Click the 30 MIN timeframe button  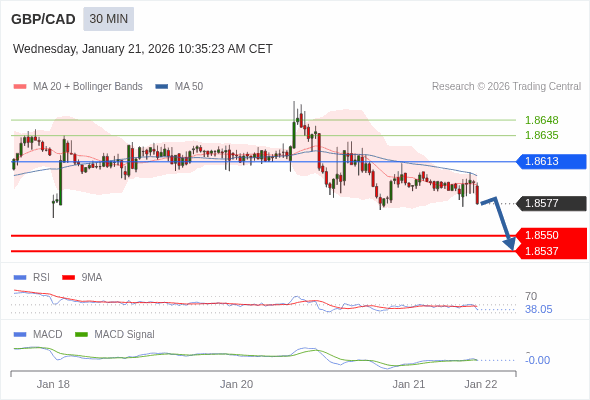pyautogui.click(x=108, y=19)
